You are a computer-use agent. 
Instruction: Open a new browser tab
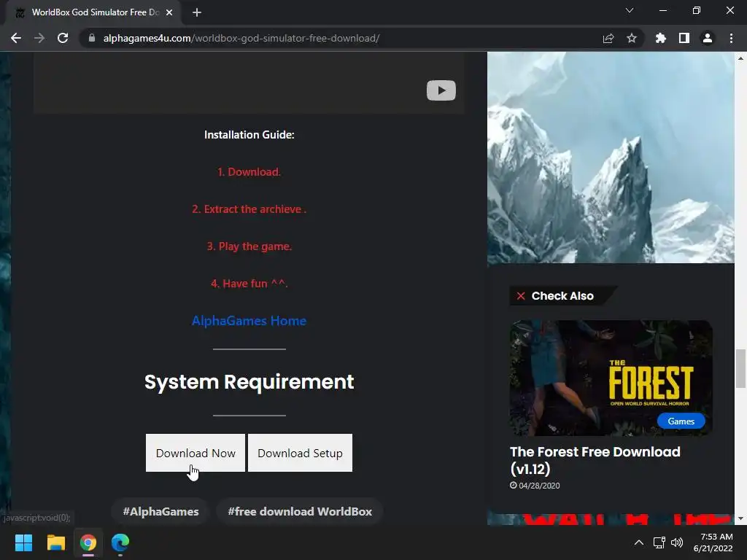click(x=197, y=12)
